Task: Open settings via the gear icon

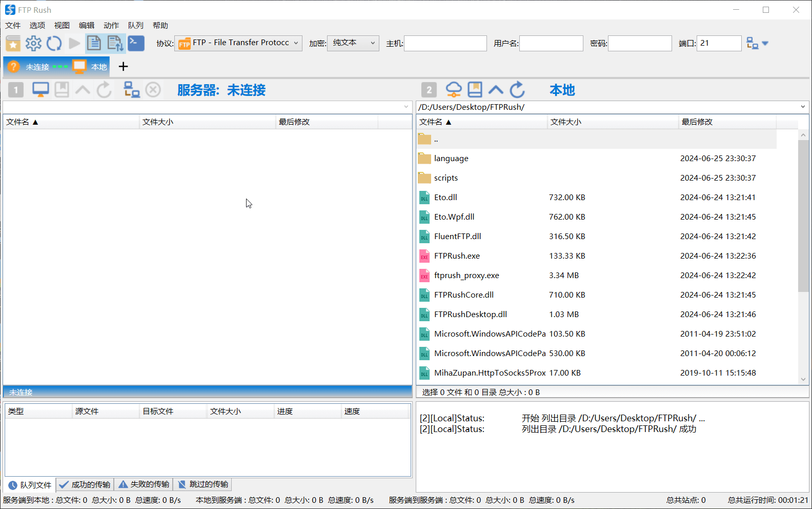Action: pyautogui.click(x=33, y=44)
